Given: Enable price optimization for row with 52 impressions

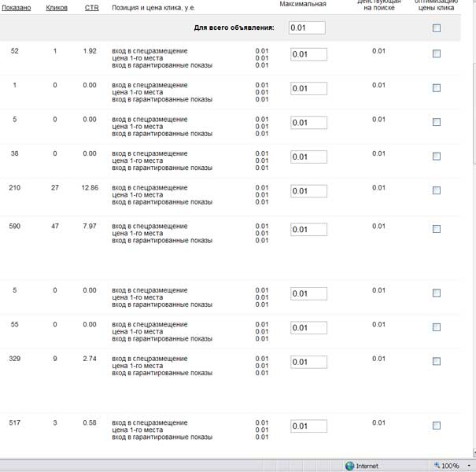Looking at the screenshot, I should pos(437,54).
